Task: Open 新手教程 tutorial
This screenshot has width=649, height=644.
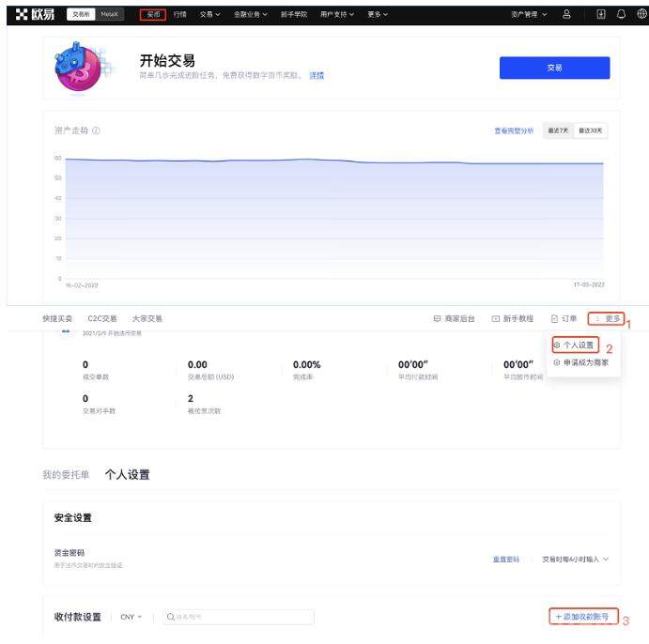Action: coord(512,319)
